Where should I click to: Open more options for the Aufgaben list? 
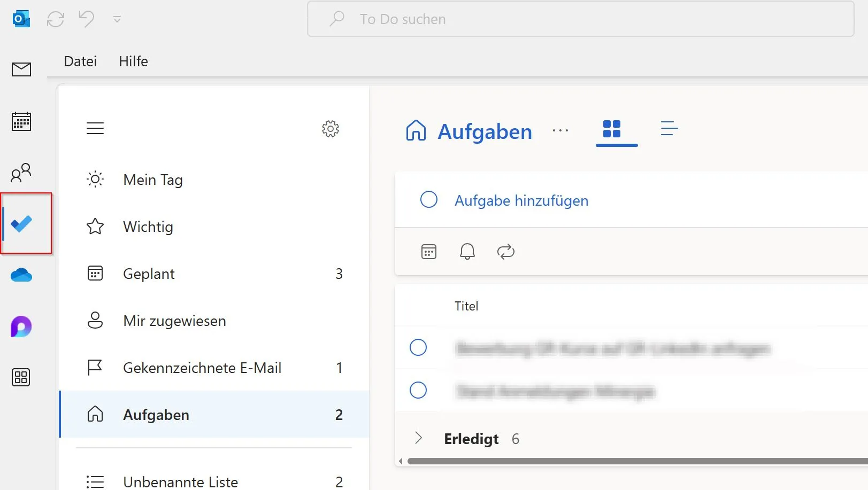560,131
